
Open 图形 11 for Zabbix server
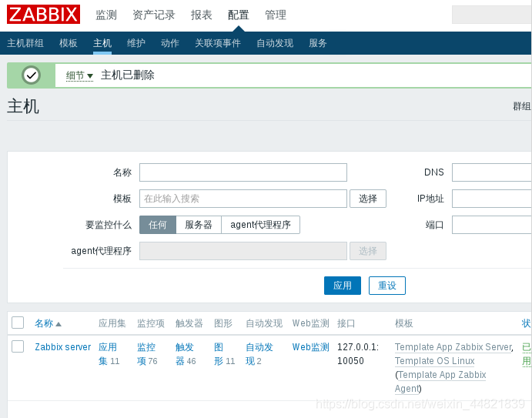pyautogui.click(x=224, y=354)
